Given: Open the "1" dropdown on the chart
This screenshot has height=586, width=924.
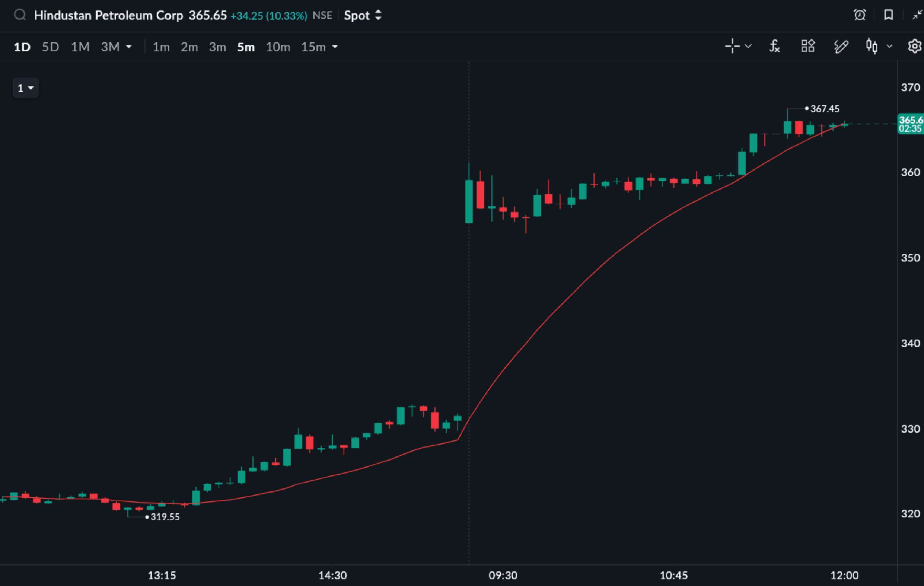Looking at the screenshot, I should [x=26, y=88].
